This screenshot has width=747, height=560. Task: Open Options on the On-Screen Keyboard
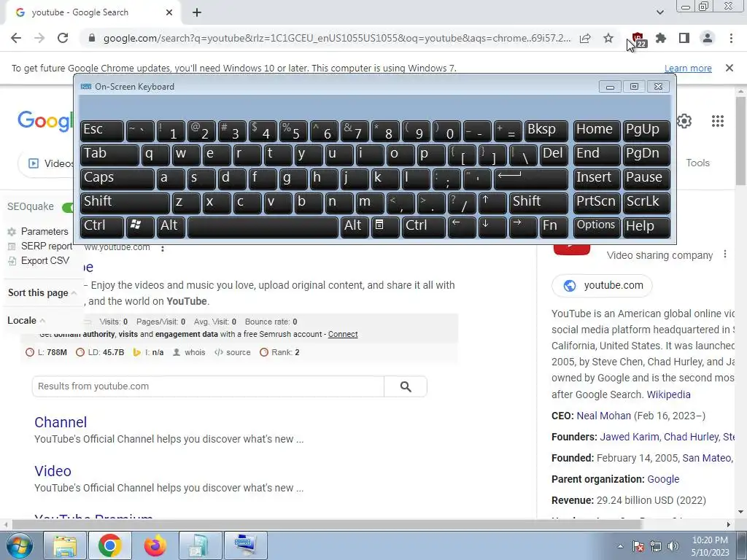coord(597,227)
